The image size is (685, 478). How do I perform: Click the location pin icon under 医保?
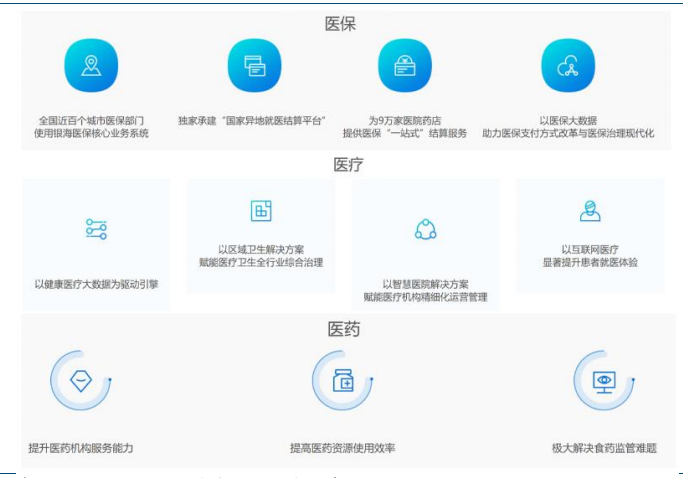[91, 66]
